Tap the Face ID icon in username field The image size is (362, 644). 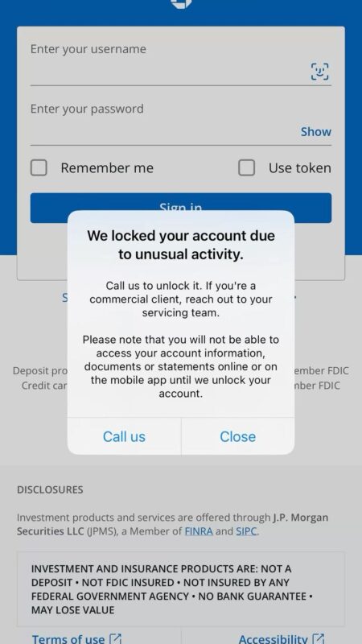coord(319,72)
